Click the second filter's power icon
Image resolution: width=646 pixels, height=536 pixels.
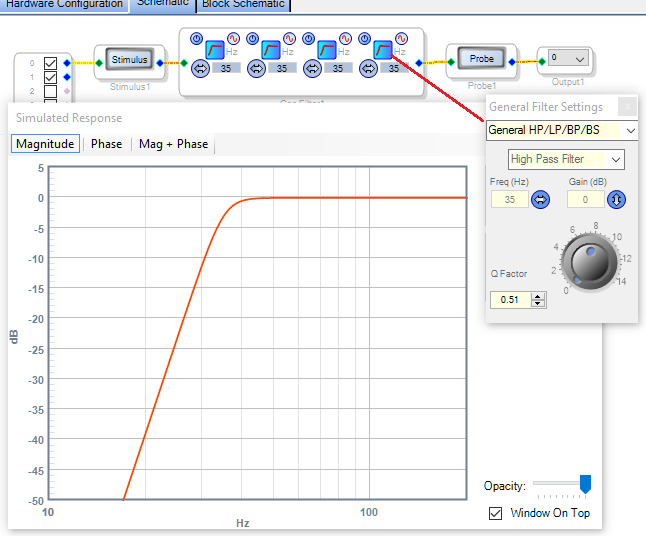pyautogui.click(x=253, y=39)
